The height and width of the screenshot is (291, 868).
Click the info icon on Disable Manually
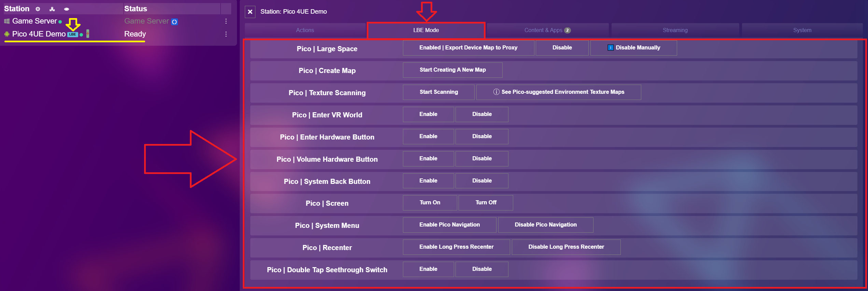611,48
